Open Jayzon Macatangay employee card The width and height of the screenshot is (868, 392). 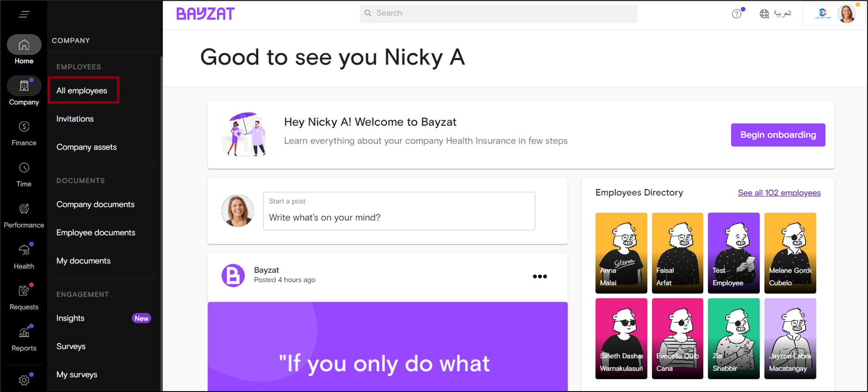790,338
